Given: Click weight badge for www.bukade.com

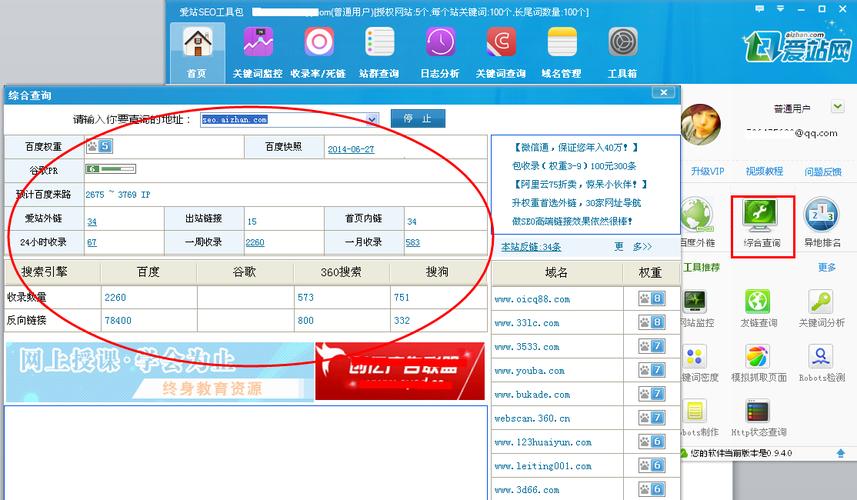Looking at the screenshot, I should click(x=651, y=394).
